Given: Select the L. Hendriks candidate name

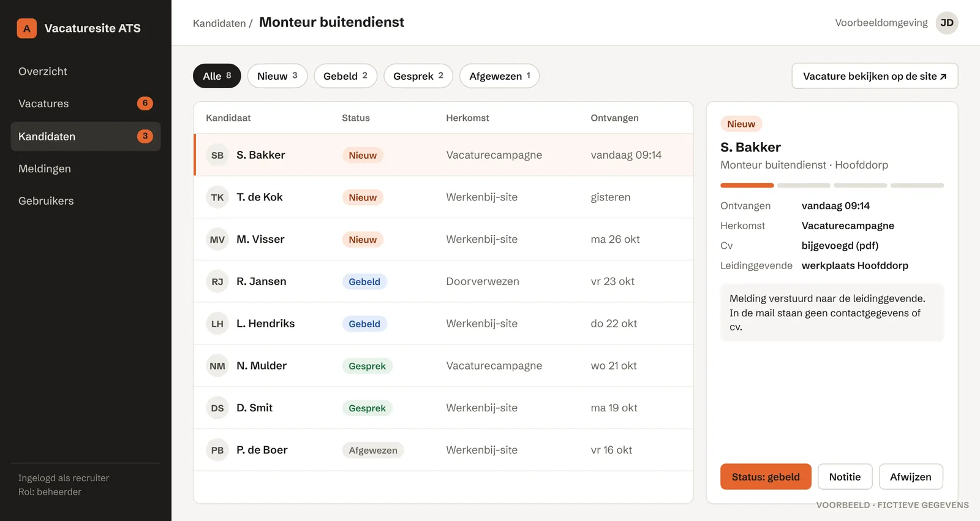Looking at the screenshot, I should [266, 324].
